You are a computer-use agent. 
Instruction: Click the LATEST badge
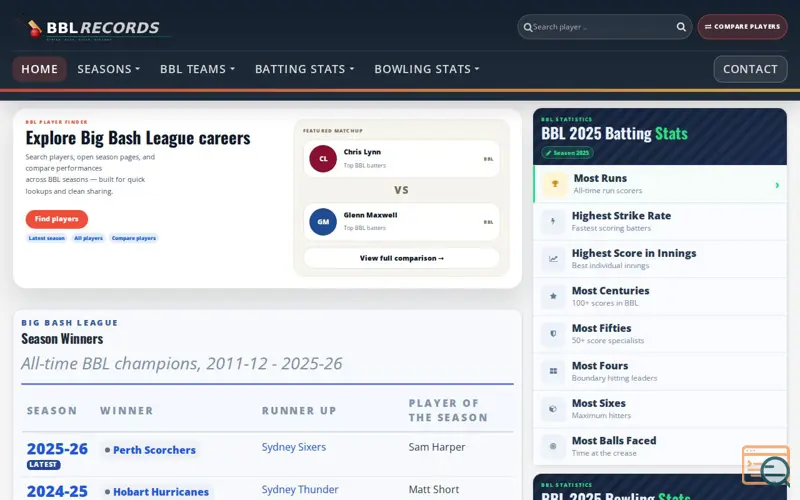[43, 465]
